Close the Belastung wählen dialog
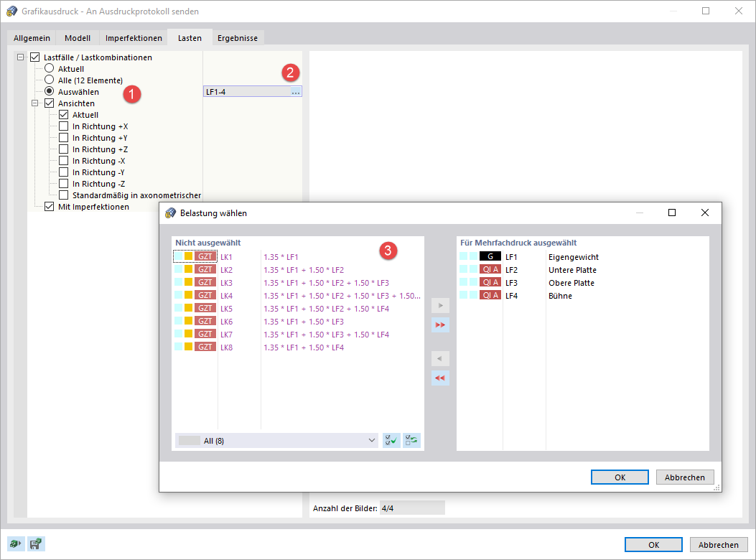Viewport: 756px width, 560px height. [x=705, y=213]
